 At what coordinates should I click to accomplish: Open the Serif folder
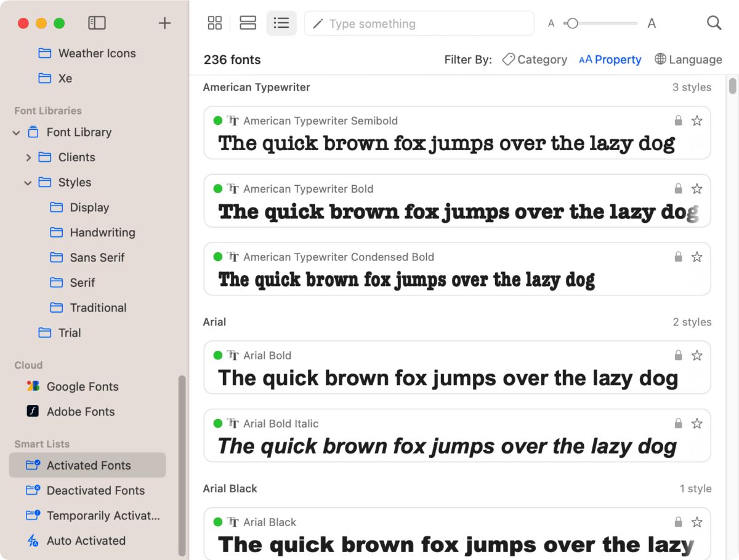72,283
